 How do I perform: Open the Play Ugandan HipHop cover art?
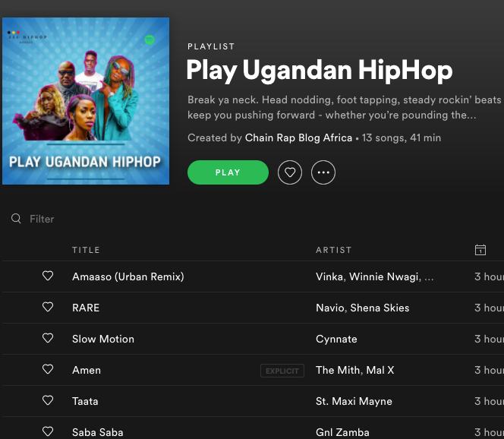pos(86,101)
